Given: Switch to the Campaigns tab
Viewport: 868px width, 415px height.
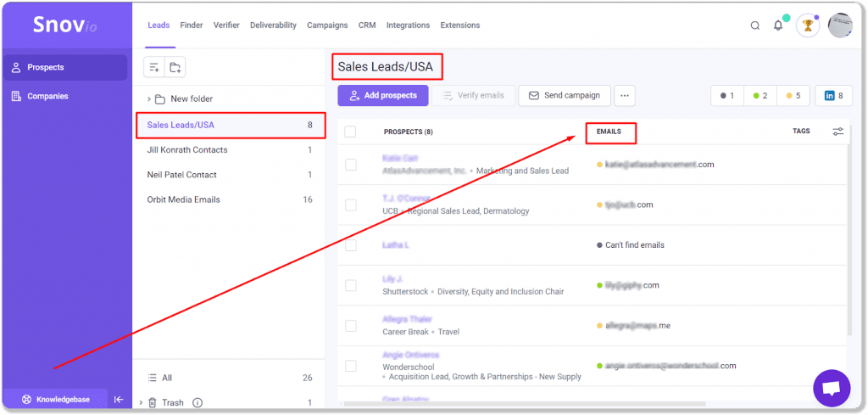Looking at the screenshot, I should 326,25.
